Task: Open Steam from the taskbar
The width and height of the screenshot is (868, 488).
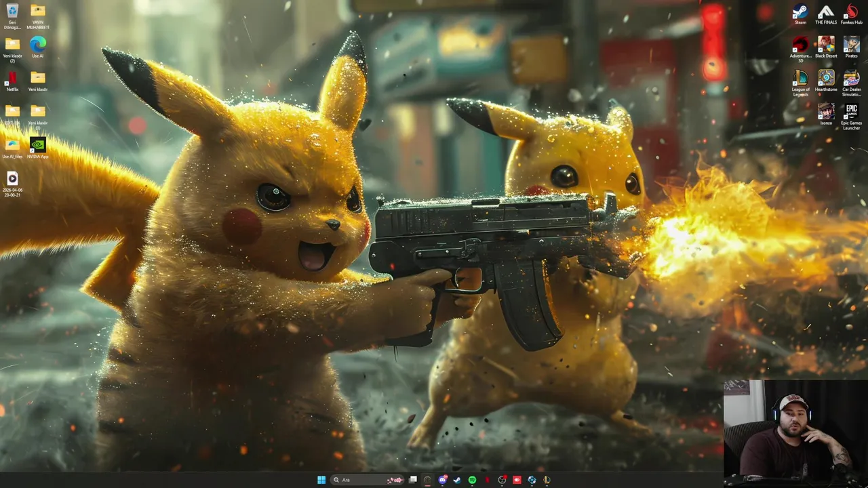Action: tap(457, 480)
